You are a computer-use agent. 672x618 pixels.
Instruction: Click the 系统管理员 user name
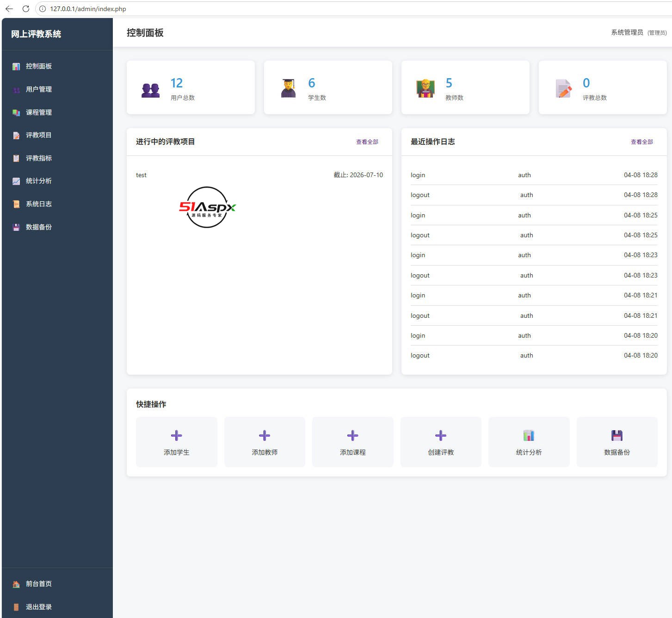coord(627,32)
